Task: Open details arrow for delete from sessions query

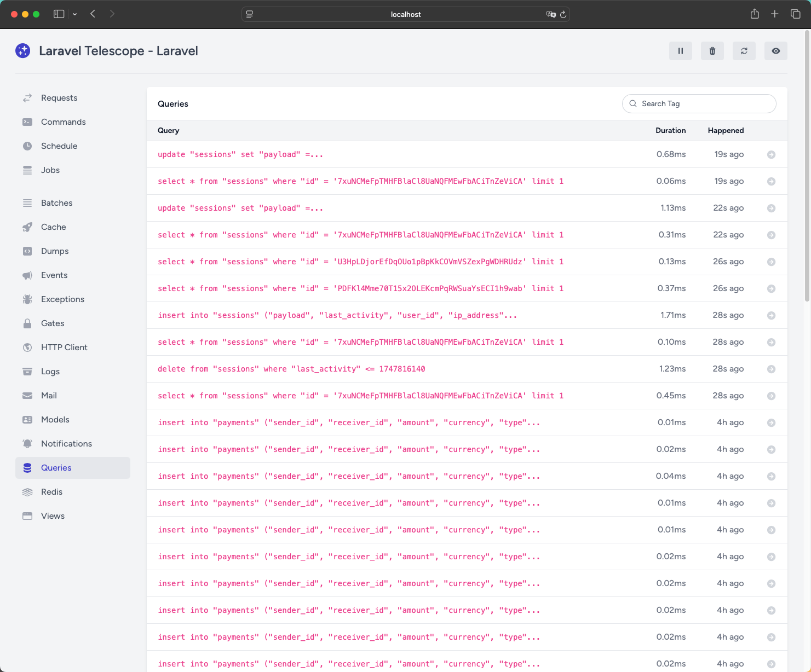Action: tap(771, 369)
